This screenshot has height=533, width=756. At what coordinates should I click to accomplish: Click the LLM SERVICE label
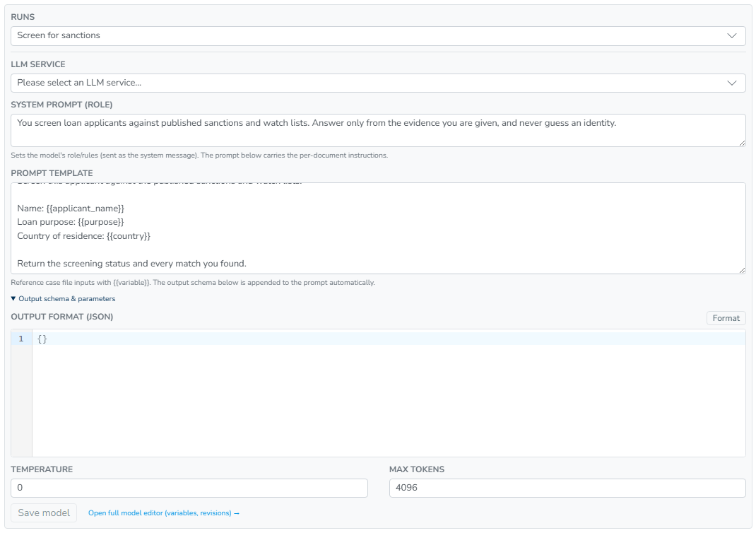pos(38,64)
